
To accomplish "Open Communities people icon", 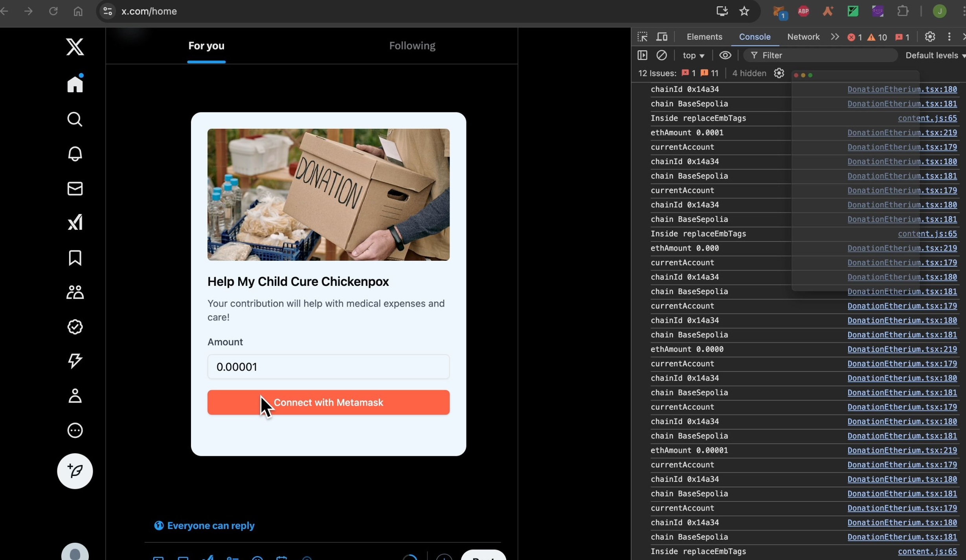I will pos(75,292).
